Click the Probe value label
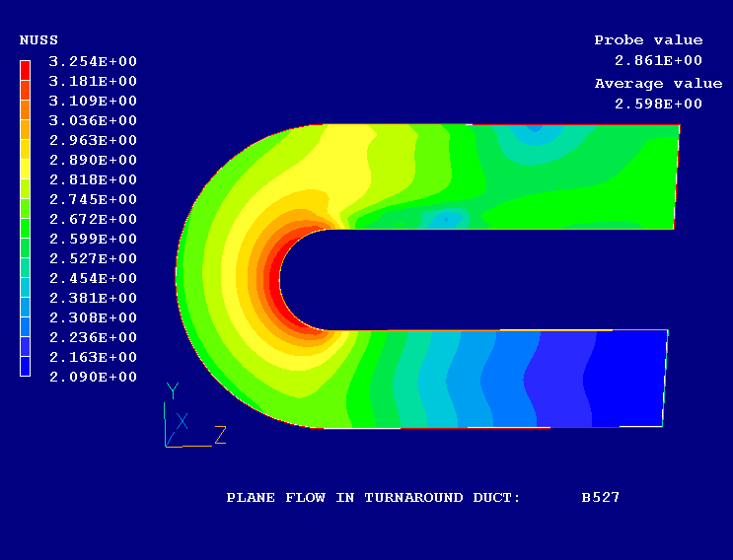Image resolution: width=733 pixels, height=560 pixels. tap(648, 40)
